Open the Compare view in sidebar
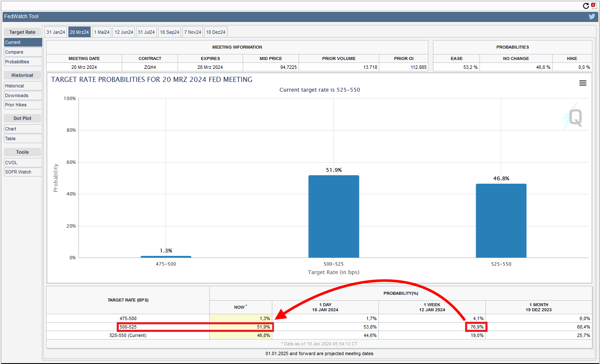Screen dimensions: 600x364 pos(23,52)
